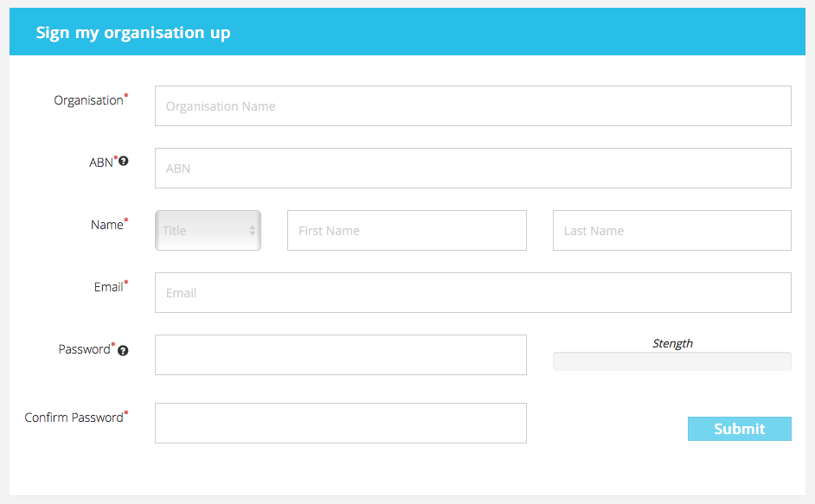815x504 pixels.
Task: Select the First Name field
Action: [x=407, y=230]
